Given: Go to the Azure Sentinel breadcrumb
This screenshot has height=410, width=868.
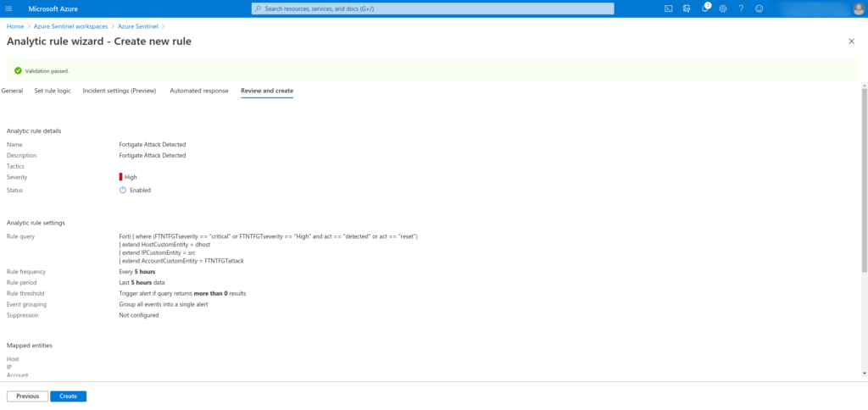Looking at the screenshot, I should pos(138,26).
